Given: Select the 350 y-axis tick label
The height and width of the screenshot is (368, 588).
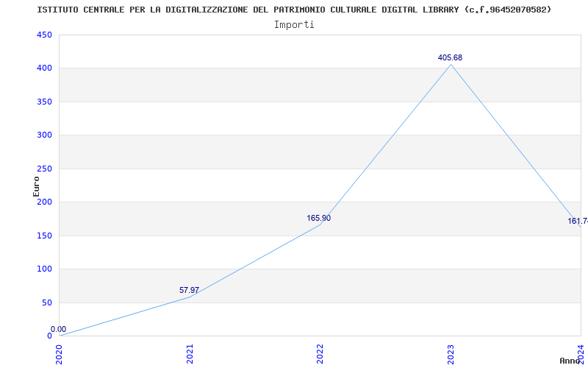Looking at the screenshot, I should [44, 102].
